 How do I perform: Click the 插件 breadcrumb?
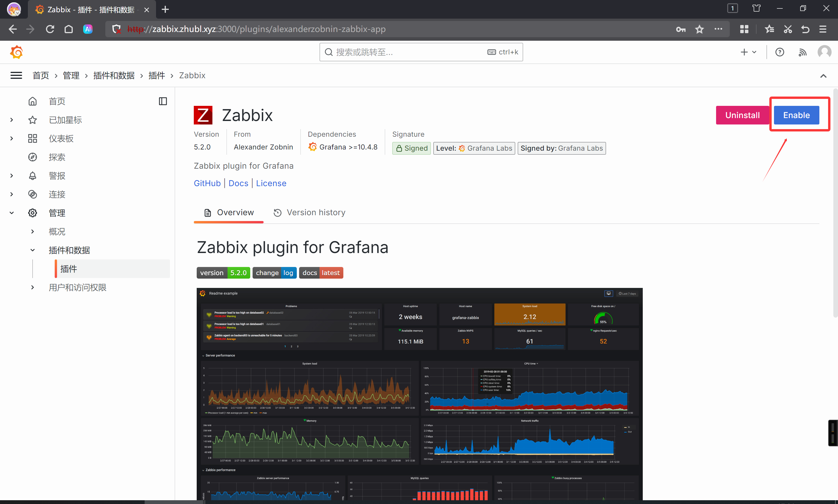157,75
